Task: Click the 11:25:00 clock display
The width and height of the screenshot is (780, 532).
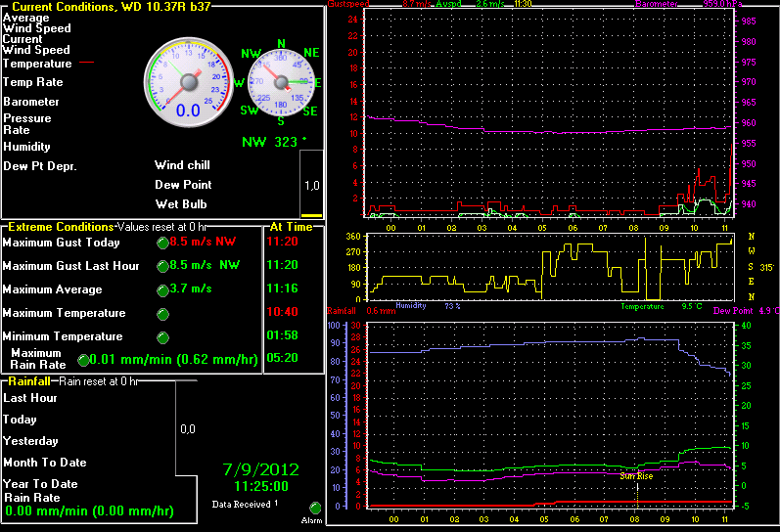Action: 260,485
